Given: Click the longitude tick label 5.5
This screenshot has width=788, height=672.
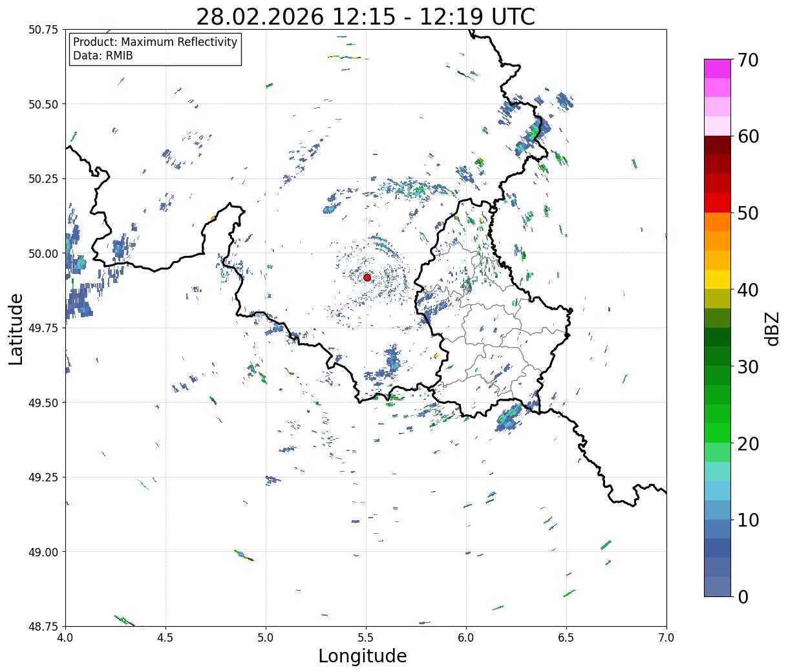Looking at the screenshot, I should coord(366,637).
